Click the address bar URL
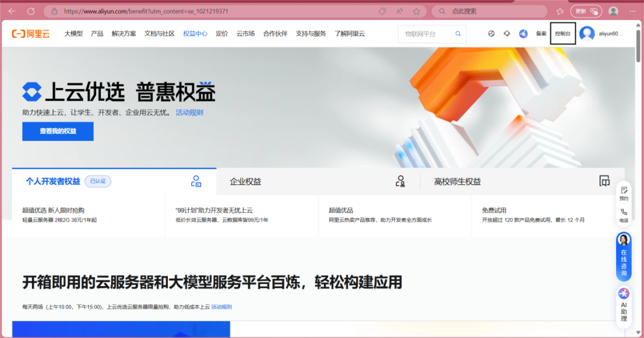Screen dimensions: 644x338 click(x=146, y=11)
